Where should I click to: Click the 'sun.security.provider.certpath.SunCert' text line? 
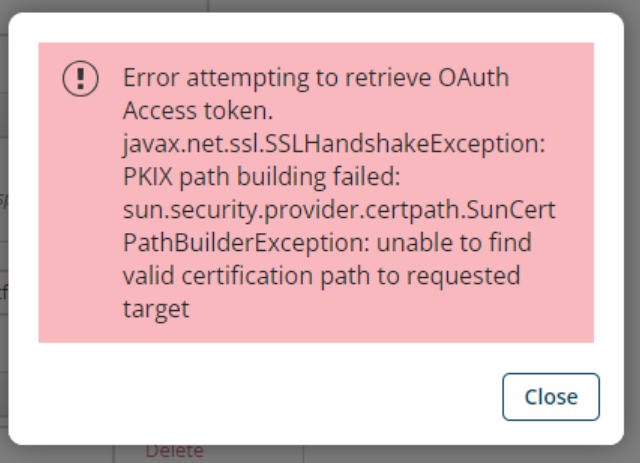coord(339,210)
